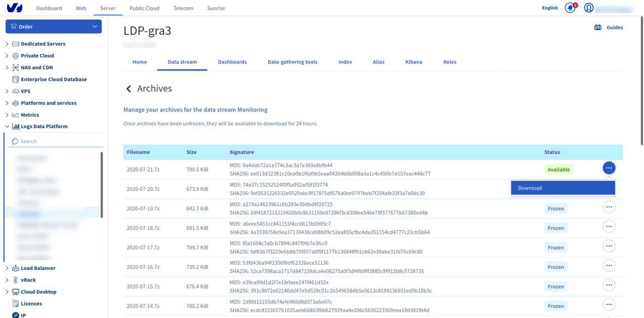Open the user account menu icon
644x318 pixels.
click(589, 7)
